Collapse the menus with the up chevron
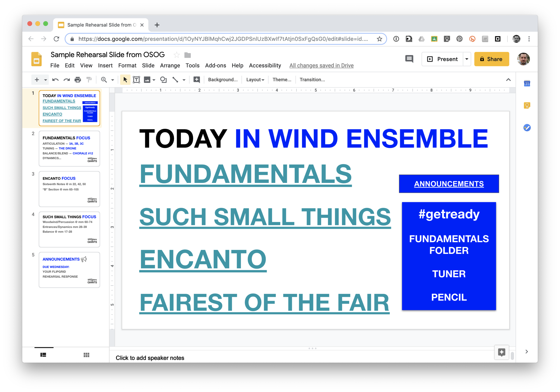 (x=508, y=80)
